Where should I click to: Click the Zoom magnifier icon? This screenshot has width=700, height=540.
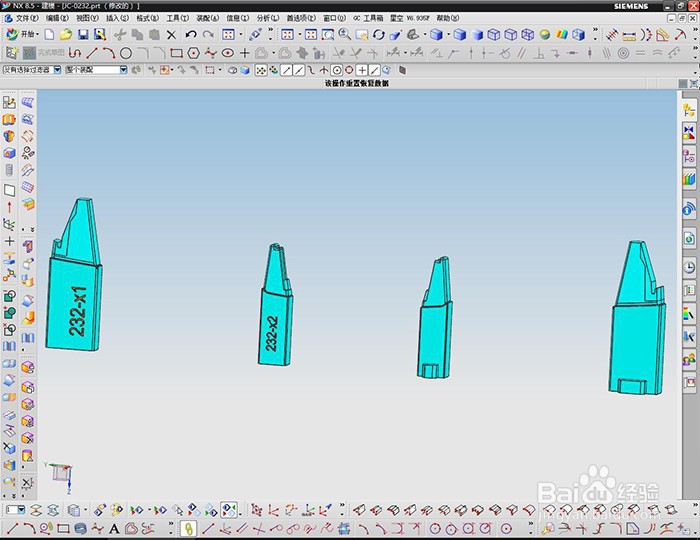344,34
